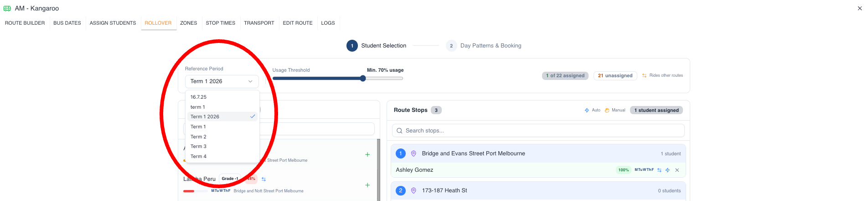The width and height of the screenshot is (868, 201).
Task: Select 173-187 Heath St stop
Action: pos(538,190)
